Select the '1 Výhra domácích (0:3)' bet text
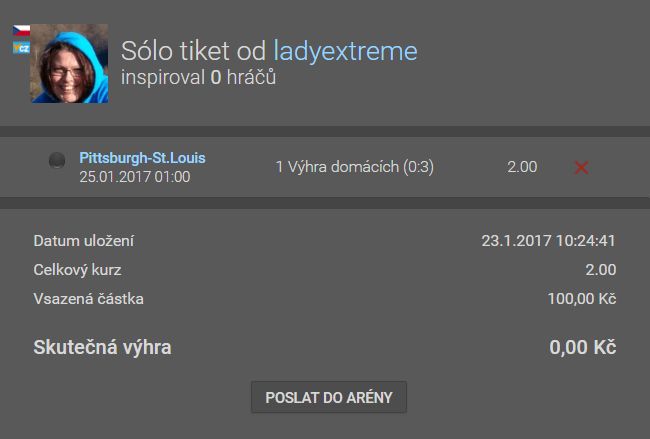Viewport: 650px width, 439px height. pos(354,167)
